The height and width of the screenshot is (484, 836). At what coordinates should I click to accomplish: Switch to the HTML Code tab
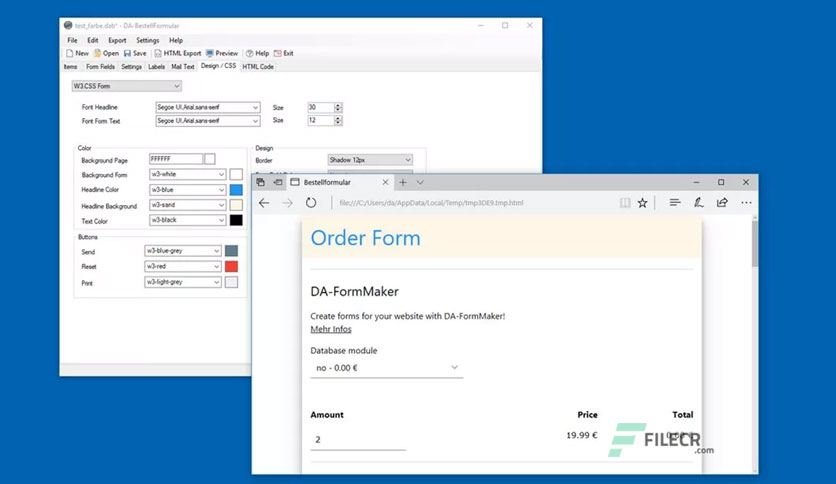258,67
